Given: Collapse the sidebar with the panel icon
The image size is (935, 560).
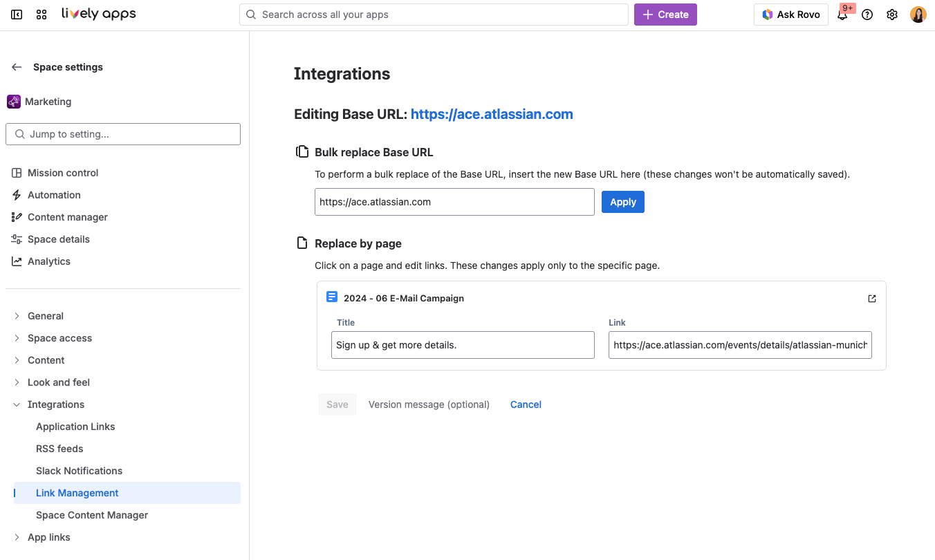Looking at the screenshot, I should coord(17,15).
